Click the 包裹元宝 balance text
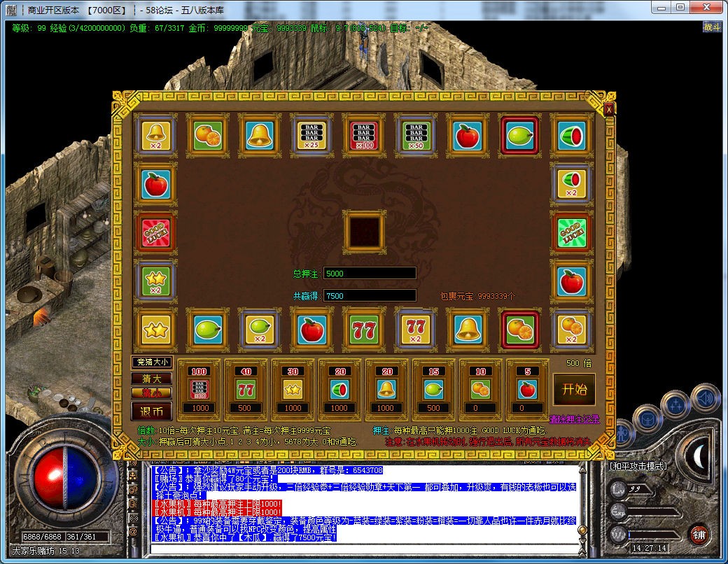The image size is (728, 564). point(477,296)
